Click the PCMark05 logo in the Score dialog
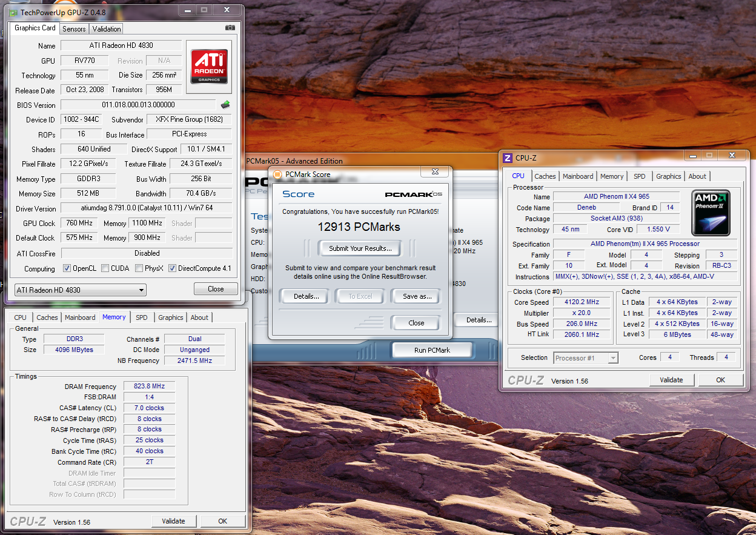 tap(414, 194)
